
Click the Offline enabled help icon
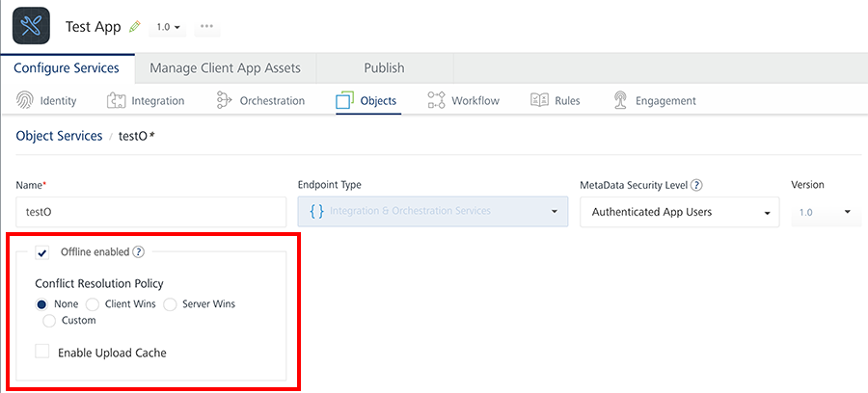[139, 252]
